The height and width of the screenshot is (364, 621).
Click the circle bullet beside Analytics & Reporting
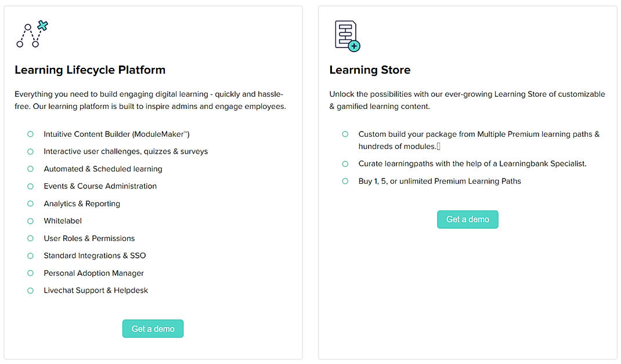[30, 203]
